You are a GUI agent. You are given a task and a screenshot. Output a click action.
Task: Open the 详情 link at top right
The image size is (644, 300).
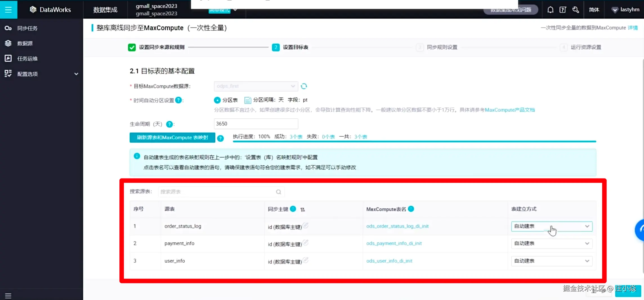pos(633,28)
